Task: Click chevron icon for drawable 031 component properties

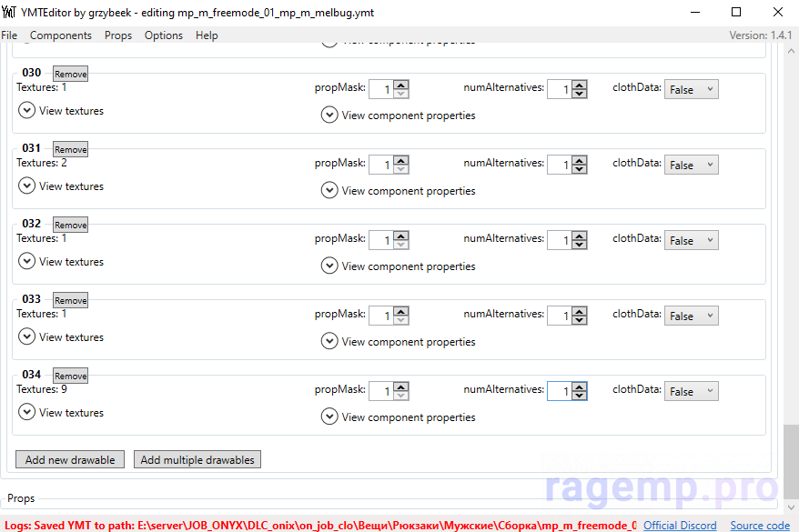Action: (329, 191)
